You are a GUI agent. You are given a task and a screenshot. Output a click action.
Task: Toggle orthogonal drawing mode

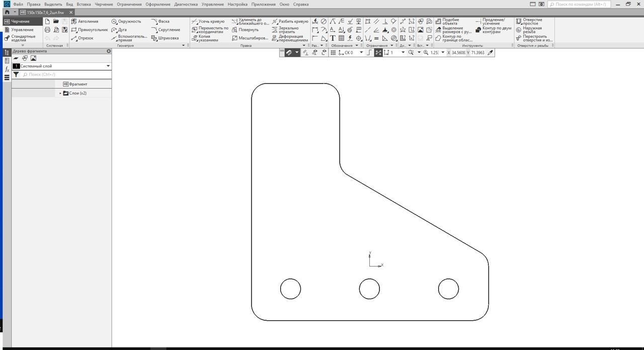tap(369, 52)
